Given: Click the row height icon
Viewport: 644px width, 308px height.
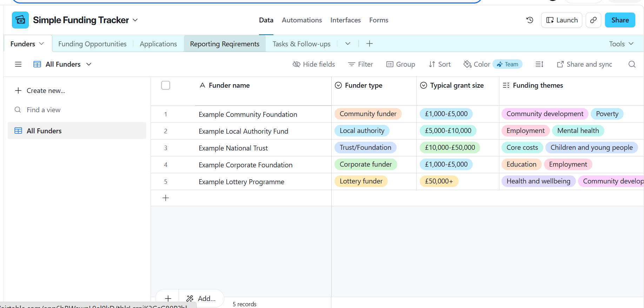Looking at the screenshot, I should tap(539, 64).
